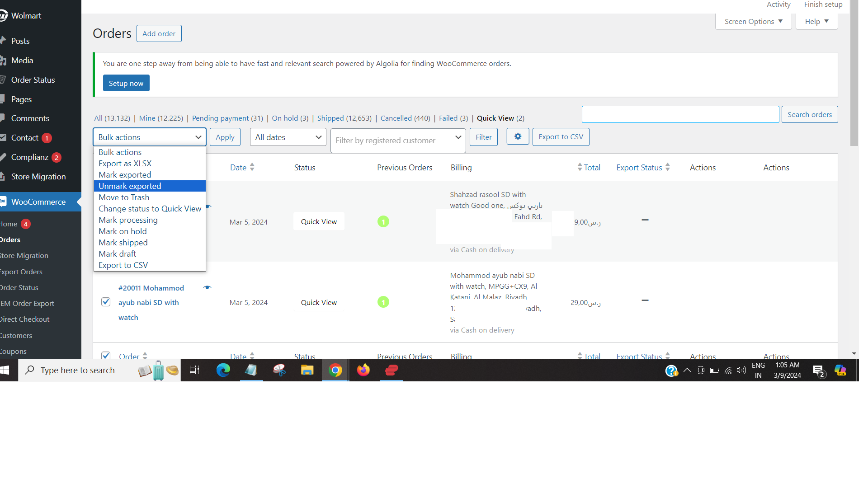The height and width of the screenshot is (488, 868).
Task: Click in the order search field
Action: (680, 114)
